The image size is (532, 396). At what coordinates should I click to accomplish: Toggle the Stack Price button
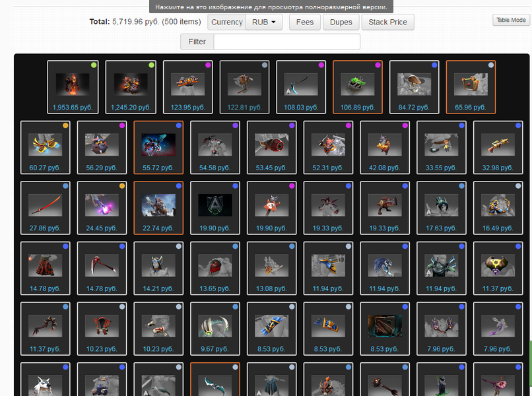click(x=388, y=22)
